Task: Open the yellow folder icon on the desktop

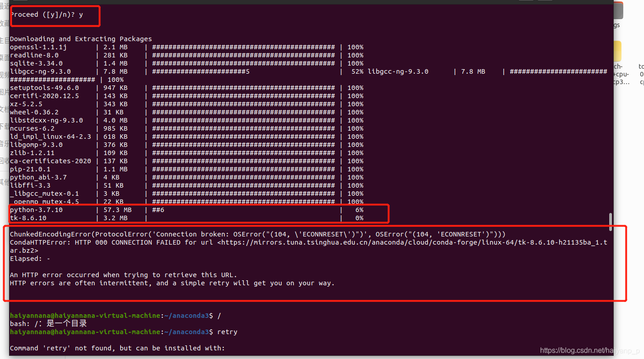Action: pos(618,51)
